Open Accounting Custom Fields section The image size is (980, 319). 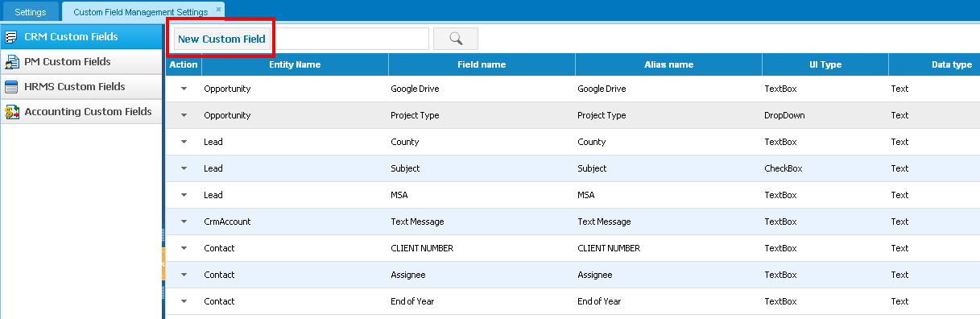click(81, 112)
